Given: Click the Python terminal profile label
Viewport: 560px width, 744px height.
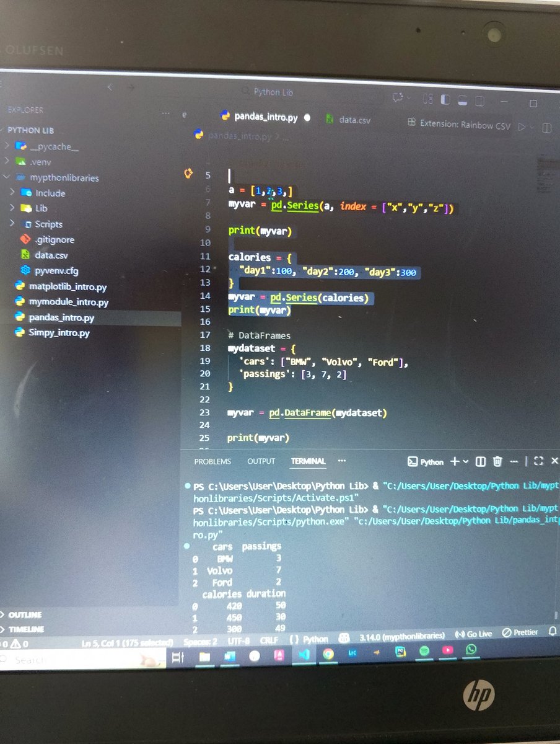Looking at the screenshot, I should tap(426, 462).
